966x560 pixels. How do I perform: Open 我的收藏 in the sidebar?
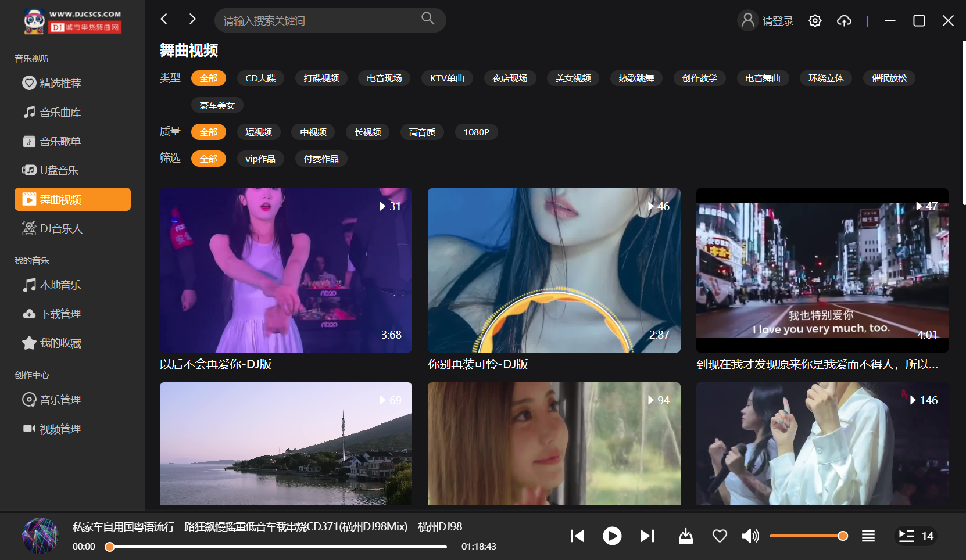click(x=73, y=343)
